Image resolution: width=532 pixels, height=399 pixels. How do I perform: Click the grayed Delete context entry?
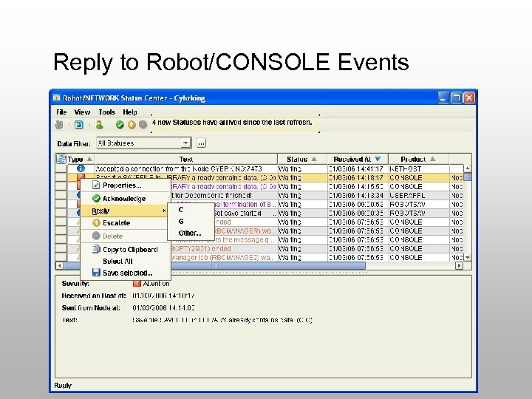(126, 236)
